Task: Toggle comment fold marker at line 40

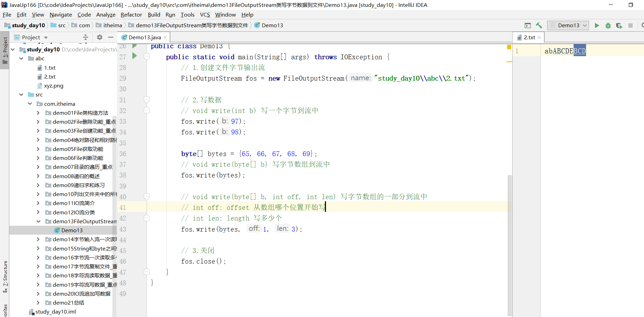Action: click(147, 197)
